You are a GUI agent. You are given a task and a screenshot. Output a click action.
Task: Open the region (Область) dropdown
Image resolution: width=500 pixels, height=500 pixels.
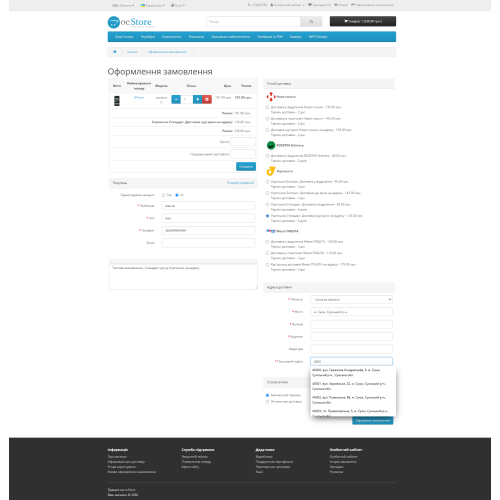click(x=351, y=300)
